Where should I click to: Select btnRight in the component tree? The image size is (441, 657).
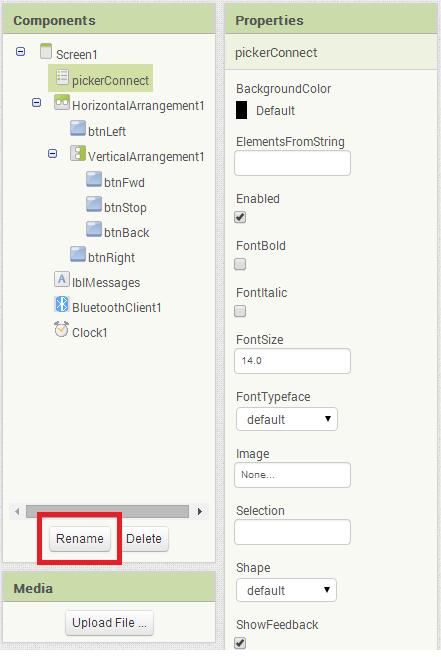pyautogui.click(x=111, y=258)
